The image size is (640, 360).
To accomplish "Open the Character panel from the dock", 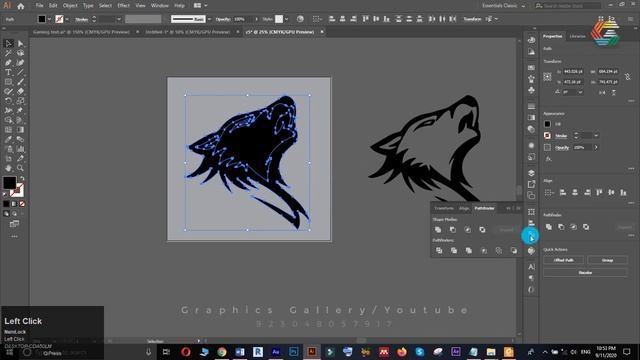I will pyautogui.click(x=531, y=267).
